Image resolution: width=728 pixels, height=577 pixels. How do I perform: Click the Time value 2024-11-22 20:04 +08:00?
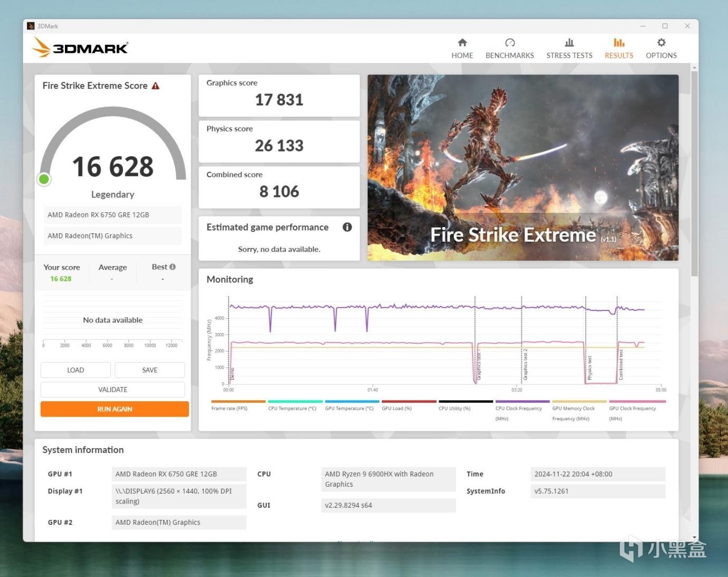pos(598,474)
